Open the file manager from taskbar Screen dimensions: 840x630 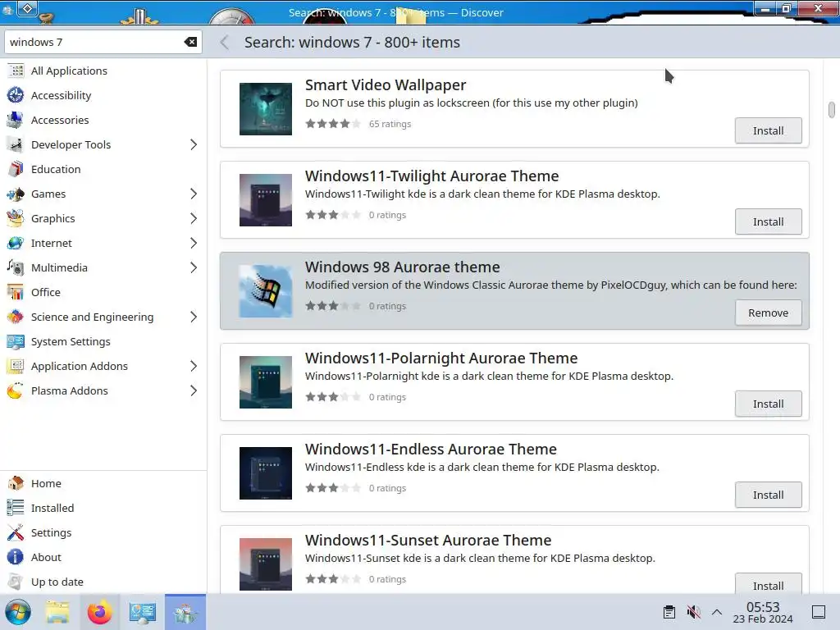click(x=58, y=612)
